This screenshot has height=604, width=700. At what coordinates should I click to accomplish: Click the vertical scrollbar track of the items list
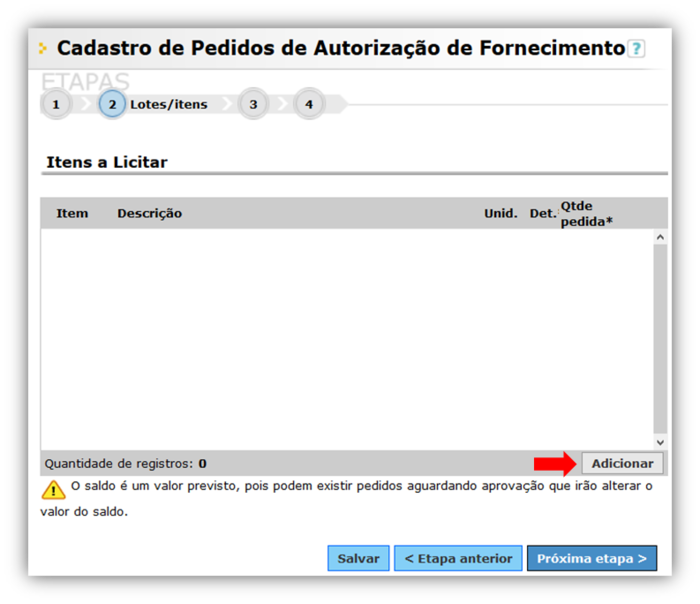pyautogui.click(x=659, y=340)
